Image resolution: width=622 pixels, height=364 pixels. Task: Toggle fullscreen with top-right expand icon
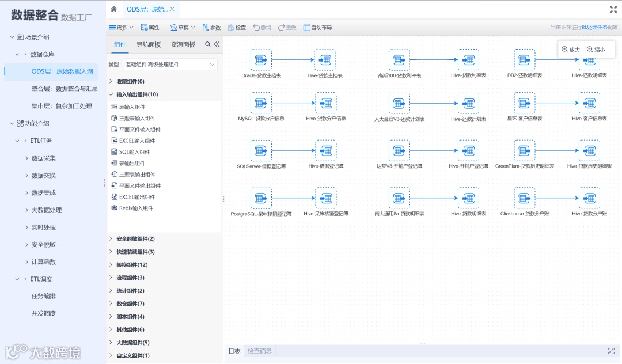(x=613, y=10)
